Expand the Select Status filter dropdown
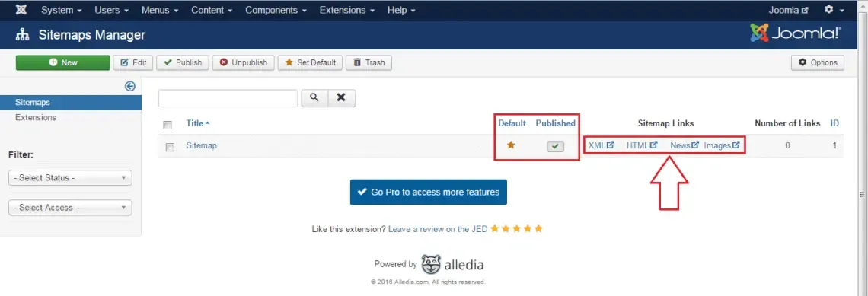Viewport: 868px width, 296px height. 70,178
